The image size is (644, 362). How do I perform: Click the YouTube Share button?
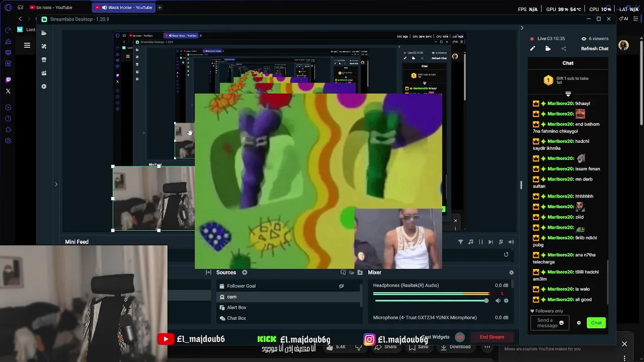point(386,347)
